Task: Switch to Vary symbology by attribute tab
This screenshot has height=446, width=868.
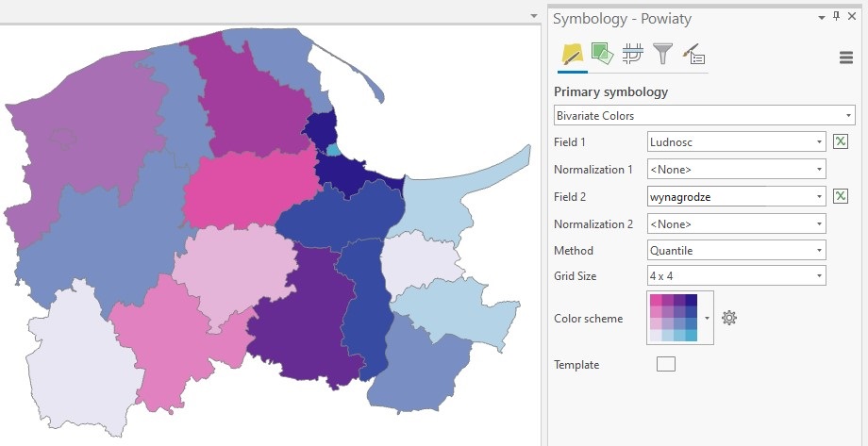Action: (x=602, y=54)
